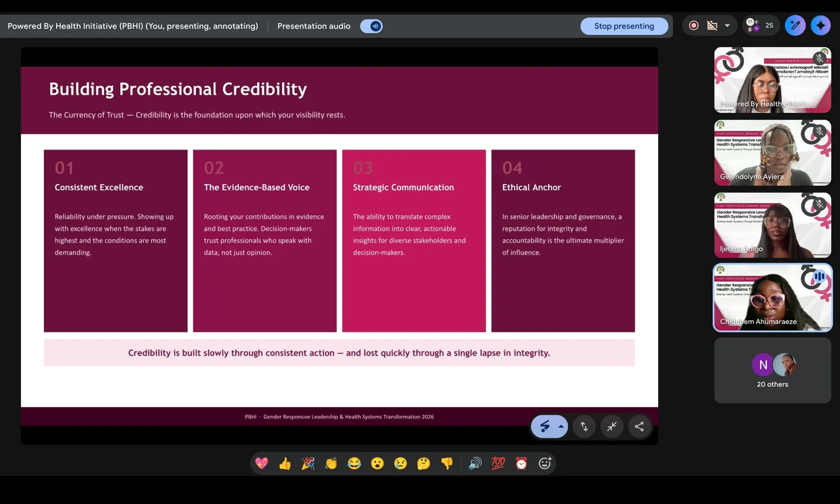Select the annotation scribble pen tool
840x504 pixels.
pyautogui.click(x=544, y=426)
